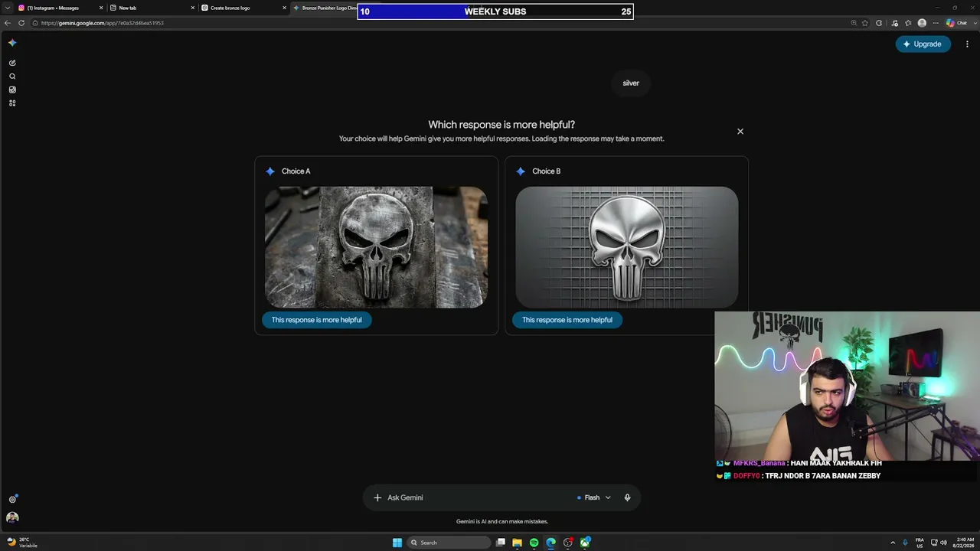This screenshot has height=551, width=980.
Task: Click the plus attachment icon in prompt box
Action: click(377, 497)
